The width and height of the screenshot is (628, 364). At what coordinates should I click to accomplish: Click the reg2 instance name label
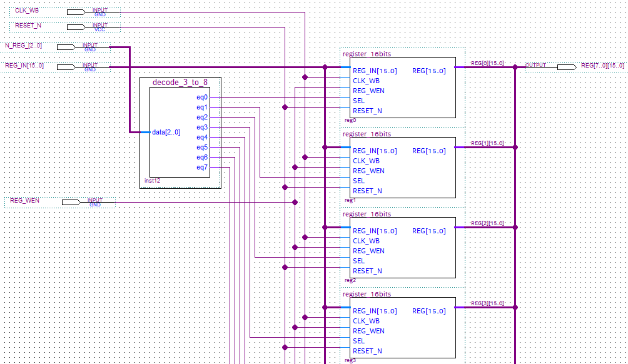(x=350, y=280)
